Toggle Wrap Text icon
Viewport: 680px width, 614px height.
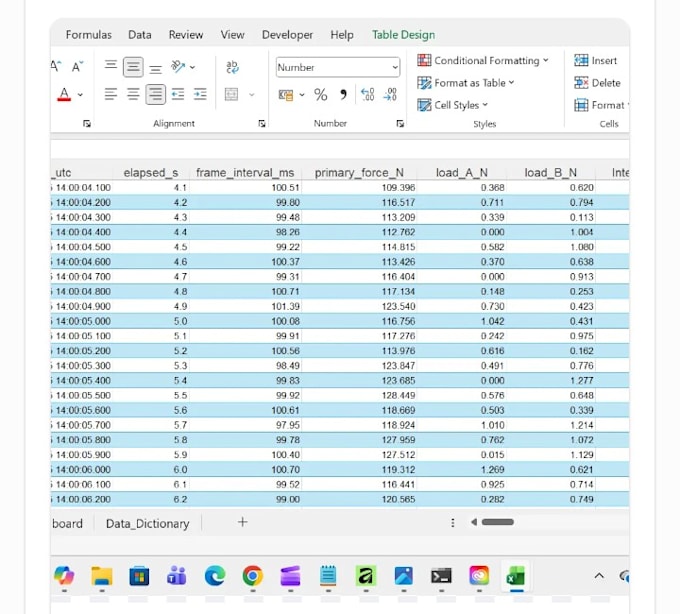pyautogui.click(x=232, y=67)
